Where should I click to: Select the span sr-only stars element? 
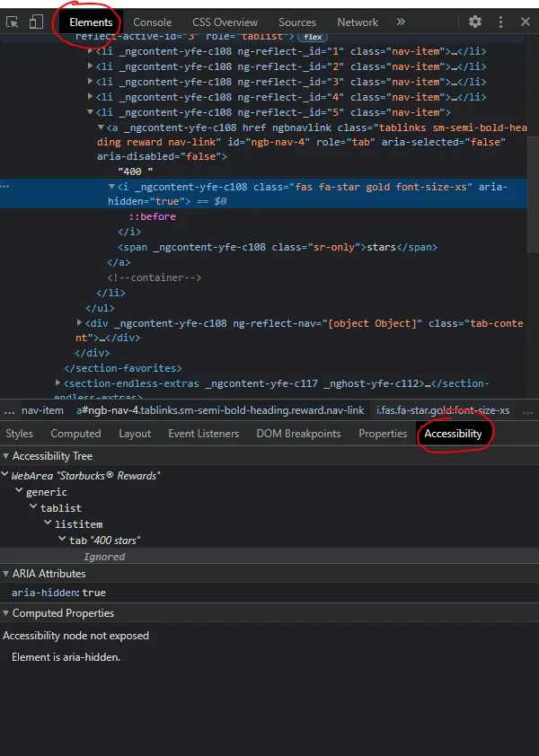(278, 247)
